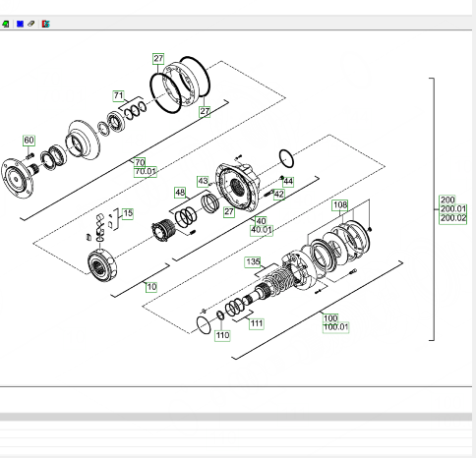This screenshot has width=476, height=458.
Task: Select the eraser tool icon
Action: [x=31, y=24]
